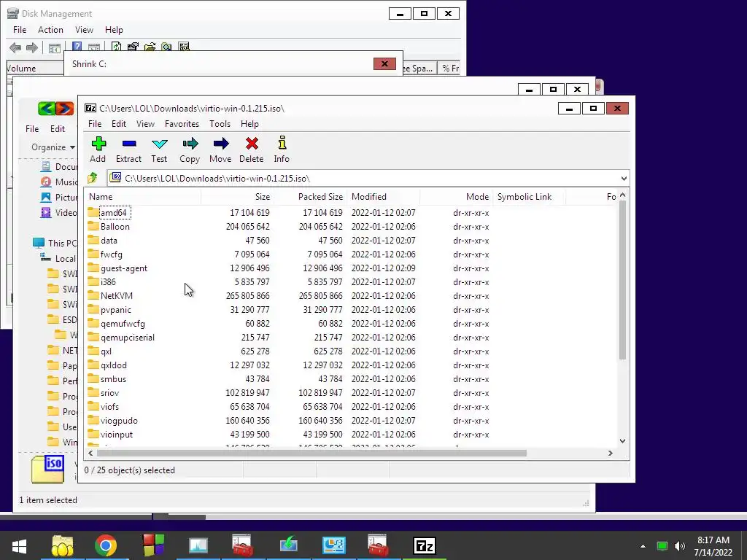Sort by the Size column header
This screenshot has height=560, width=747.
point(238,197)
